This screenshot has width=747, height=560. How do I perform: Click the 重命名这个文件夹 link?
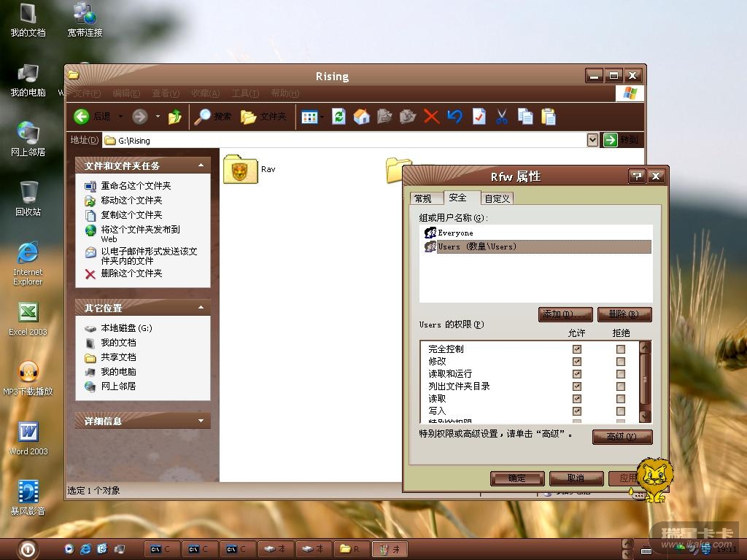[136, 186]
